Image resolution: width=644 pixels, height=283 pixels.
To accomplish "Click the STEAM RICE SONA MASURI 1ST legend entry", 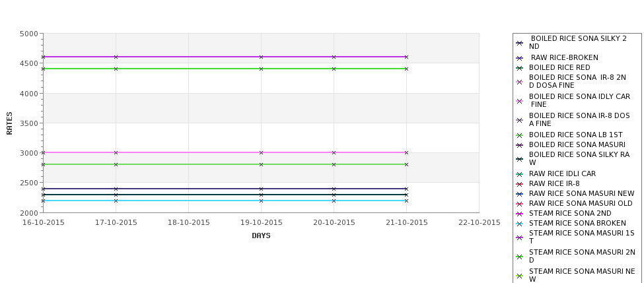I will 575,237.
